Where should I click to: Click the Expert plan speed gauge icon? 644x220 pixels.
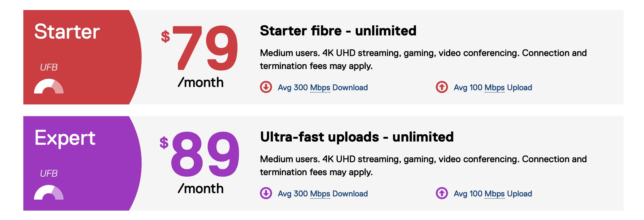[49, 193]
